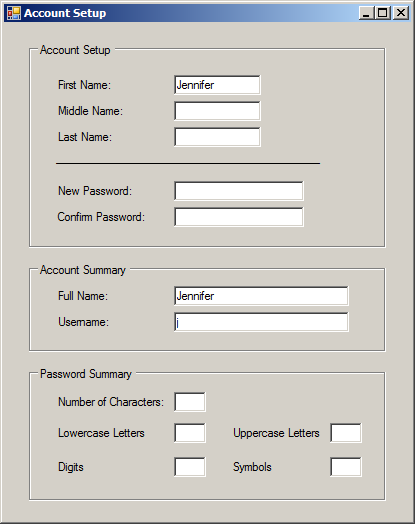
Task: Click the Account Setup title bar text
Action: point(65,13)
